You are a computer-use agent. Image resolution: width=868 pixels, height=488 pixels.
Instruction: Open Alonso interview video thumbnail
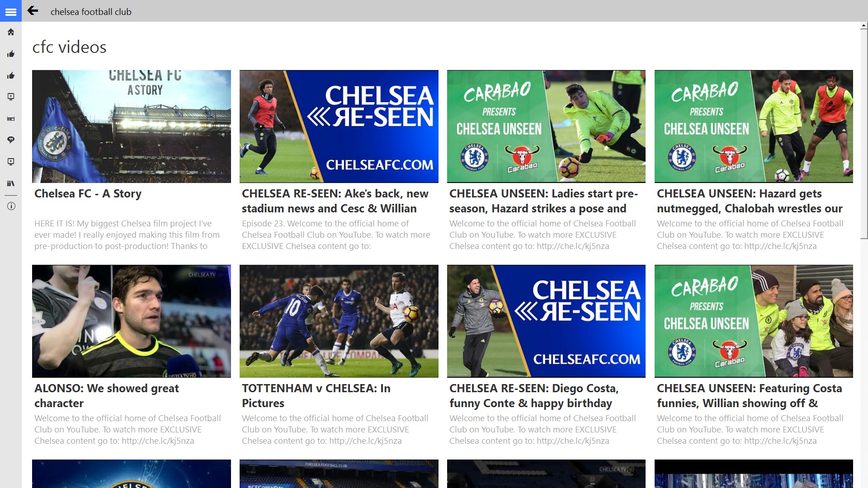click(x=131, y=321)
